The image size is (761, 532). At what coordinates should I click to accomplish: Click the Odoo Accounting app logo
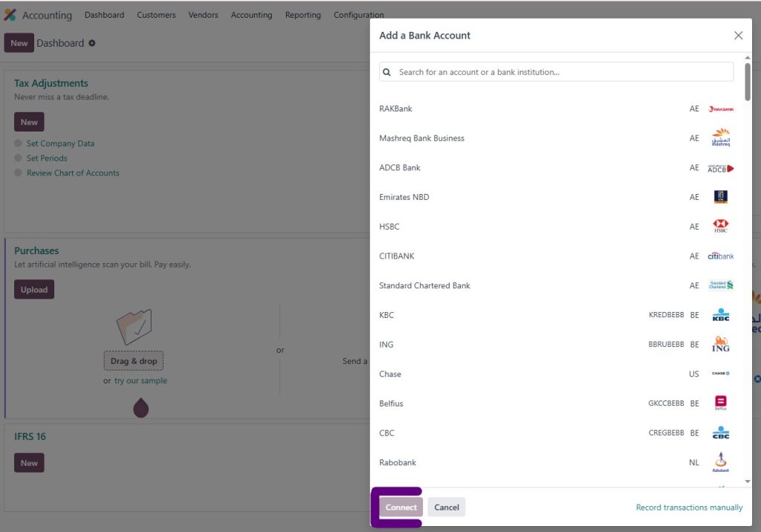[x=10, y=15]
